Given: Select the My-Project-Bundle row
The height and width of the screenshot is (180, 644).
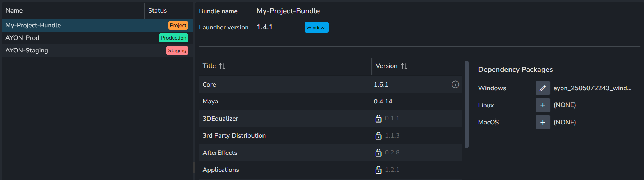Looking at the screenshot, I should point(33,25).
